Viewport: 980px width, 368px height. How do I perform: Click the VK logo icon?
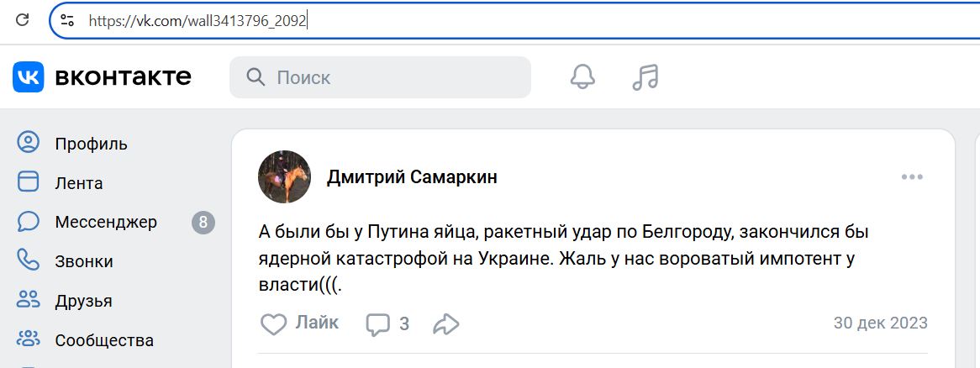[28, 77]
